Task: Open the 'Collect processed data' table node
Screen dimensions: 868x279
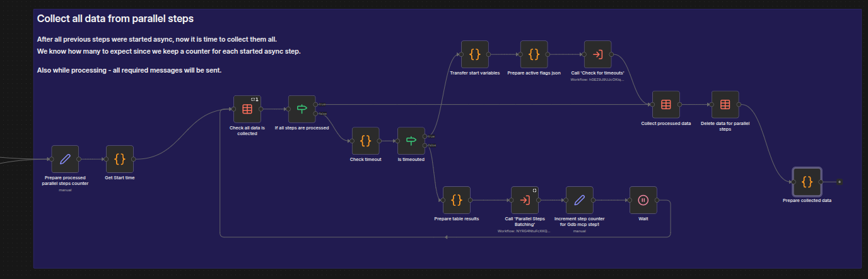Action: [666, 105]
